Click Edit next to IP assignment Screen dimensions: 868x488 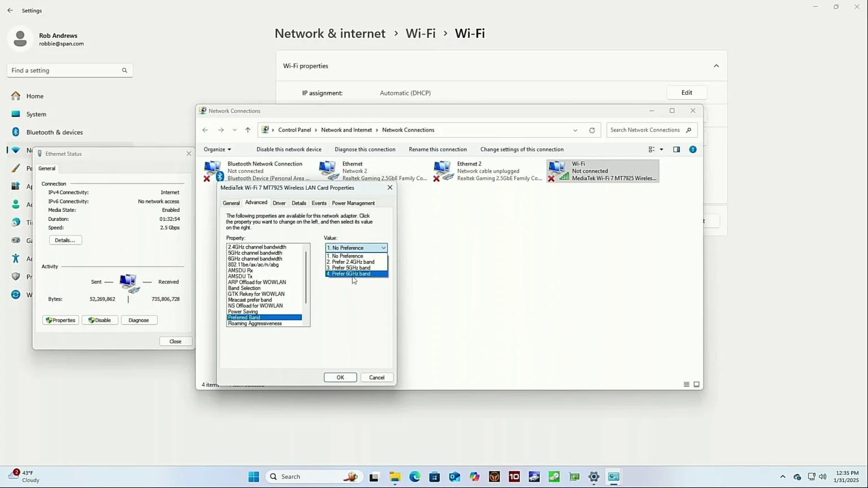(x=687, y=93)
